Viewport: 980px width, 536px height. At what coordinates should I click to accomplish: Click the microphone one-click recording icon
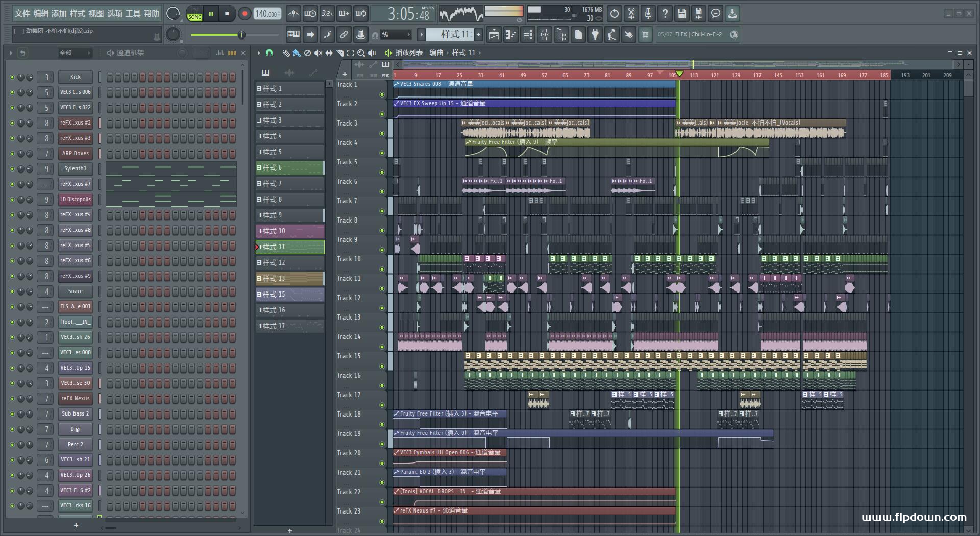648,14
